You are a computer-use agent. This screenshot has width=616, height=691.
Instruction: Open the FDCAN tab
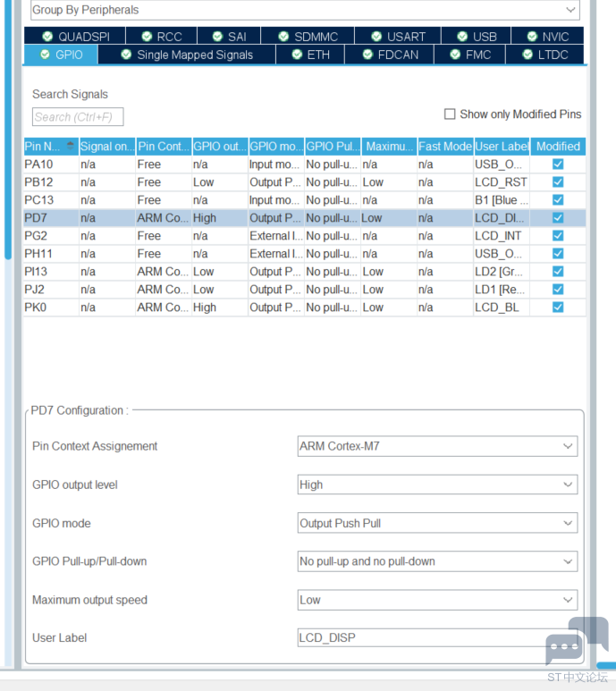(x=390, y=55)
